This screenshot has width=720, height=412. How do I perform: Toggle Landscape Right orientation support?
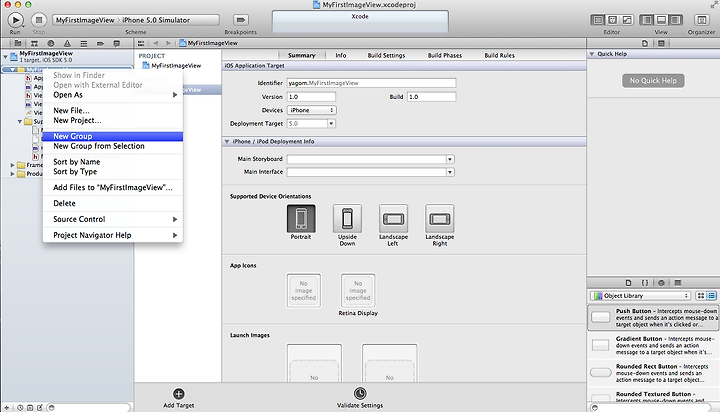(x=439, y=219)
